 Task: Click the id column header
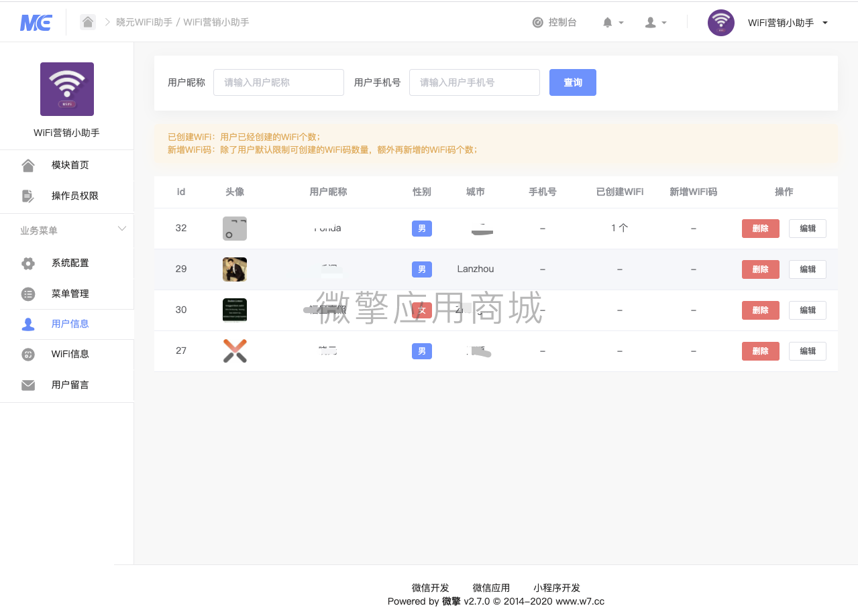[181, 192]
